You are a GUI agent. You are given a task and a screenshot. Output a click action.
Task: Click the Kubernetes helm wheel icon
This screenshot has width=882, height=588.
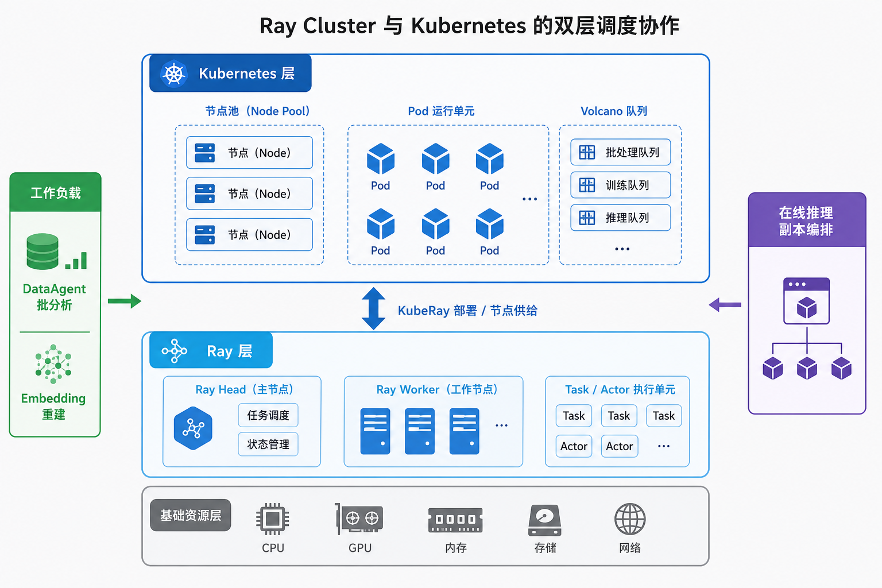point(174,74)
